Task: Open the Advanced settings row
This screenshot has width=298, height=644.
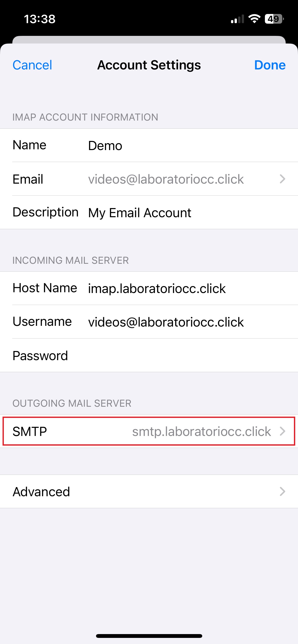Action: (149, 491)
